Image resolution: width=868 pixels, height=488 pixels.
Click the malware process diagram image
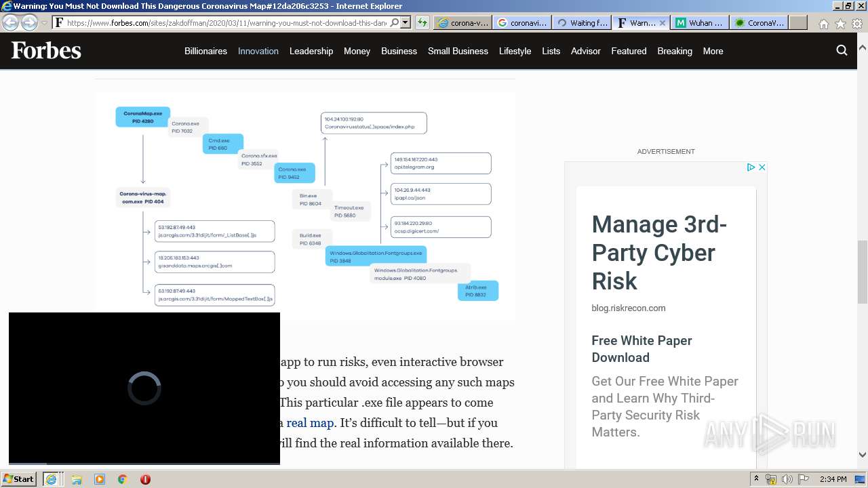click(x=305, y=205)
